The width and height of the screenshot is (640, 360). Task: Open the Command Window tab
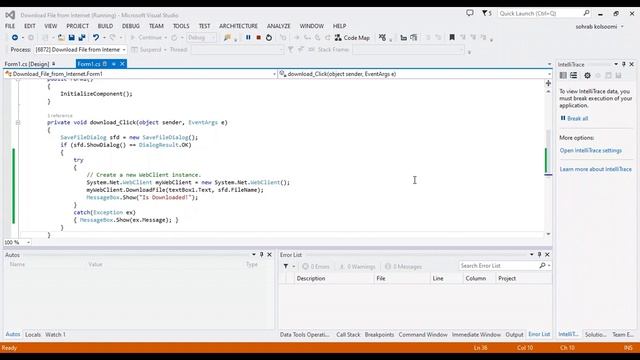(423, 334)
